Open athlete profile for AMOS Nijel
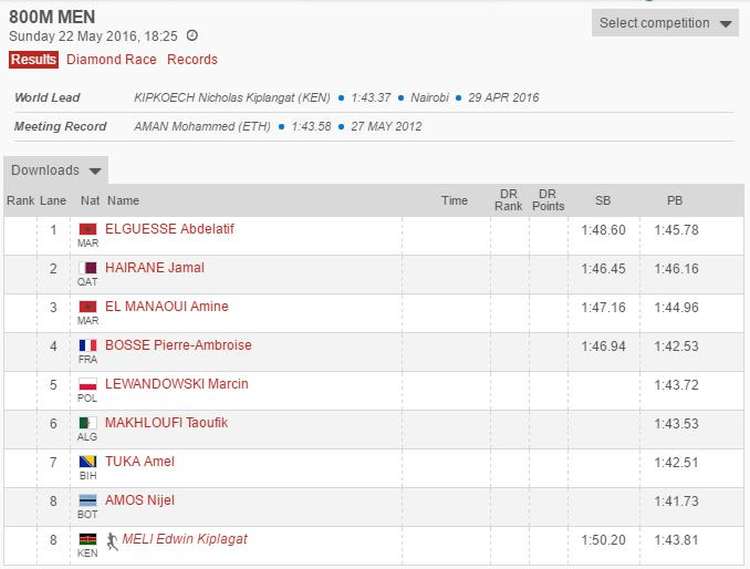The height and width of the screenshot is (569, 750). pos(139,500)
